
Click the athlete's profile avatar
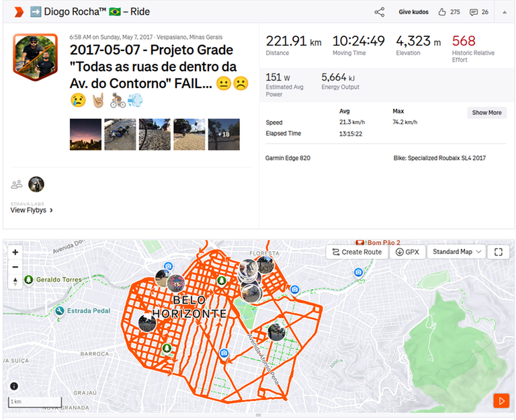[36, 57]
